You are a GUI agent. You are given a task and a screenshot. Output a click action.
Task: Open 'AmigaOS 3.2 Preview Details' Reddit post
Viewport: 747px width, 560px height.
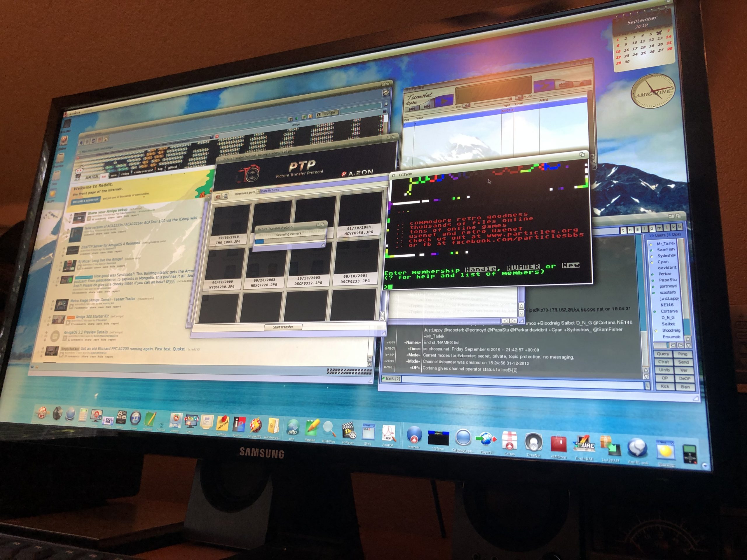click(86, 332)
